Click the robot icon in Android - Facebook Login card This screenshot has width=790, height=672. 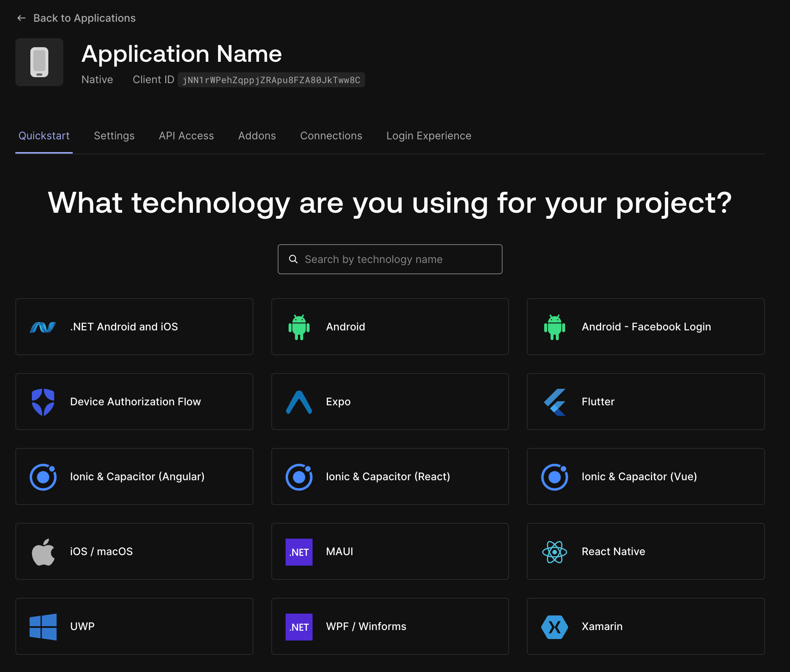click(555, 327)
